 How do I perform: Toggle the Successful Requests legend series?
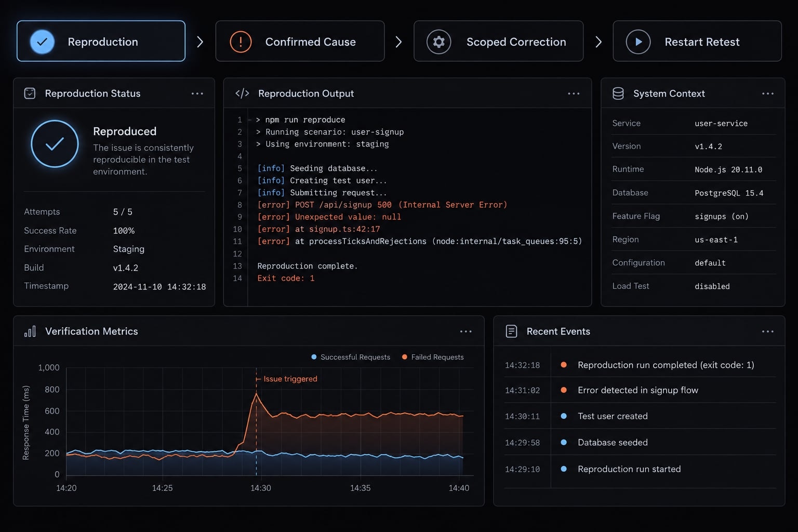tap(351, 357)
